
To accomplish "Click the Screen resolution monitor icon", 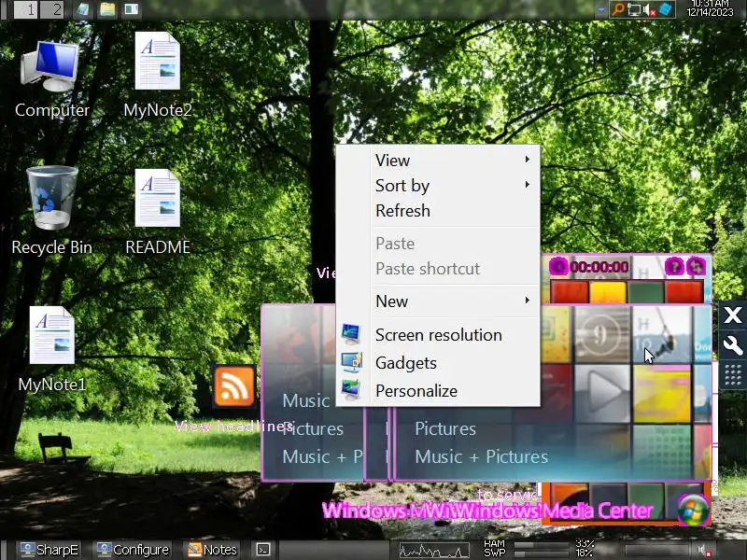I will coord(351,334).
